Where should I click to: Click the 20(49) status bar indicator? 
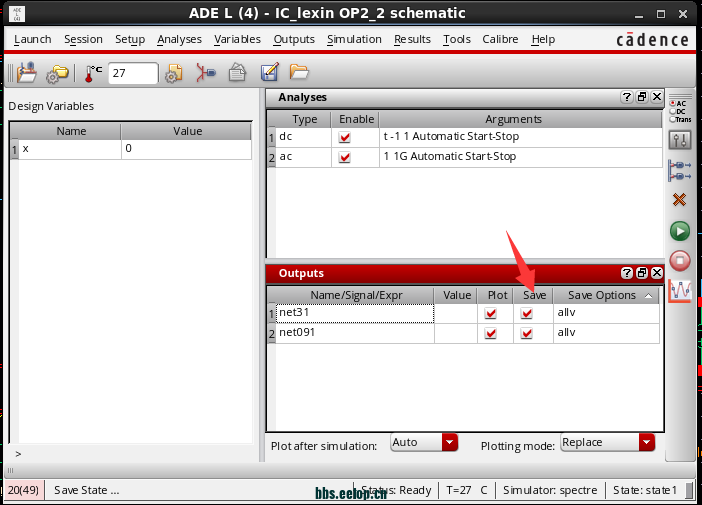(23, 490)
